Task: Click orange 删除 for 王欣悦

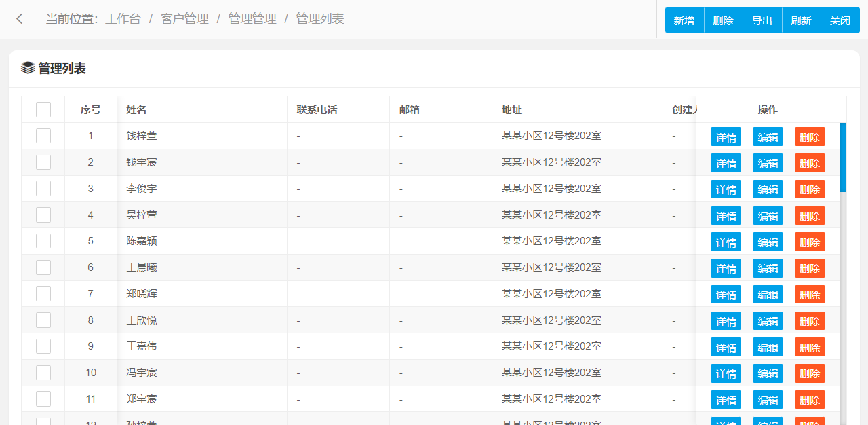Action: pos(810,320)
